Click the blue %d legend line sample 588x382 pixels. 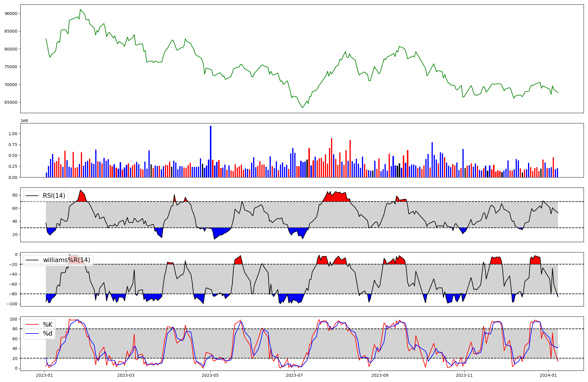click(x=32, y=334)
